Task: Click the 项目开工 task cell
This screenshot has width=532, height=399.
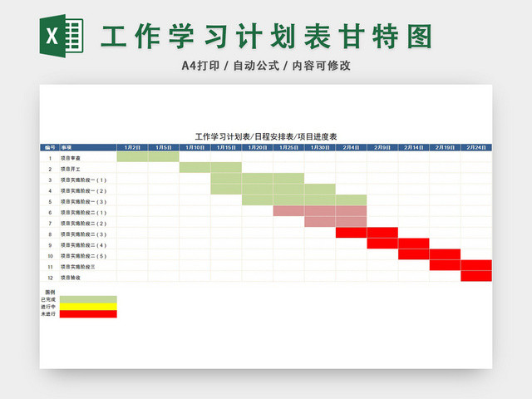Action: pos(88,169)
